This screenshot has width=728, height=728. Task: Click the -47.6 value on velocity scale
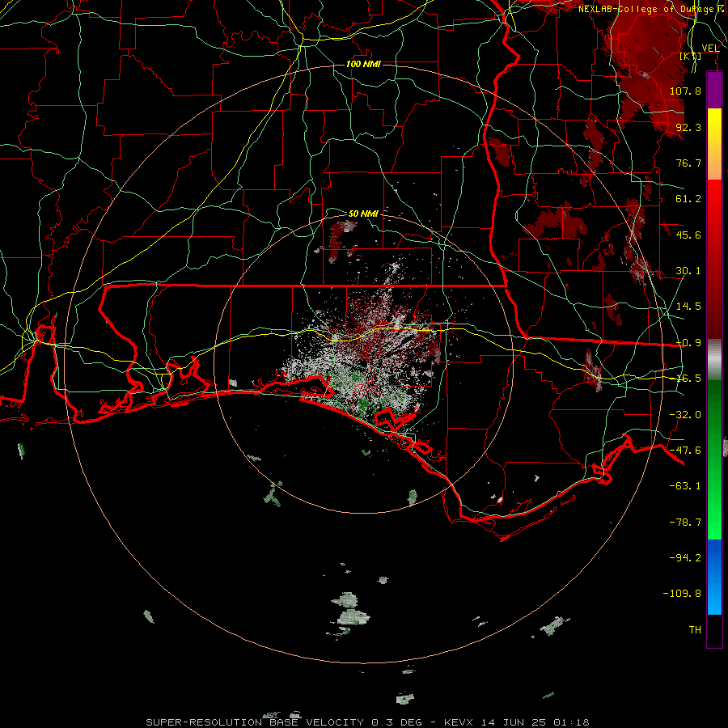coord(685,451)
